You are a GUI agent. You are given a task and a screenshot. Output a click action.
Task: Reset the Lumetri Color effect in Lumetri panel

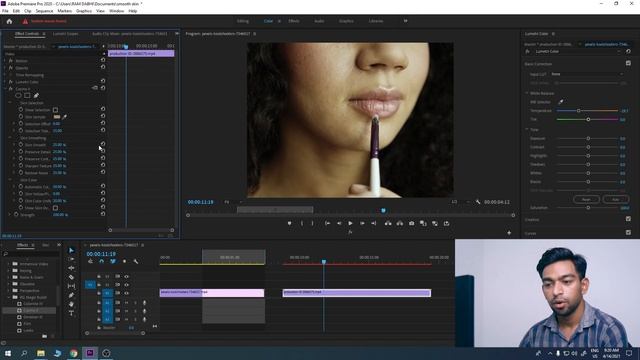click(x=628, y=51)
